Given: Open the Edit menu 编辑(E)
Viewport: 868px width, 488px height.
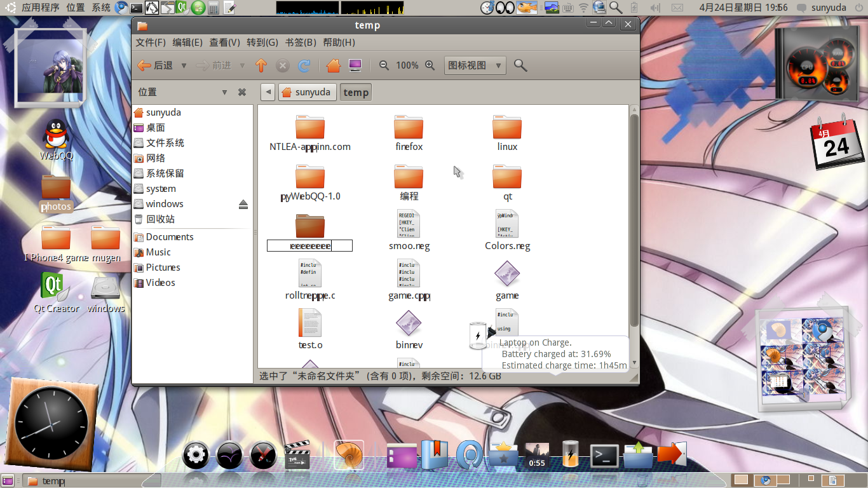Looking at the screenshot, I should [x=187, y=42].
